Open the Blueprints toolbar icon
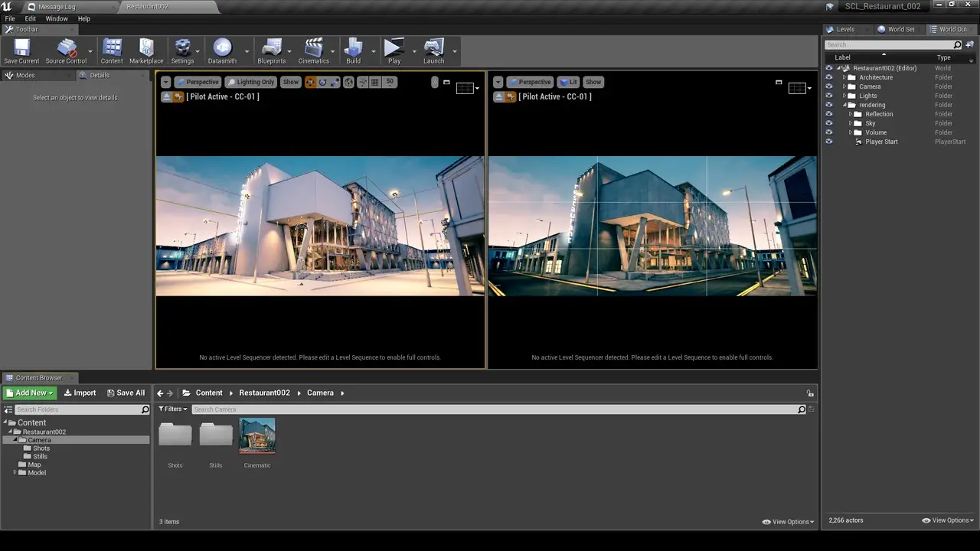This screenshot has width=980, height=551. point(271,49)
